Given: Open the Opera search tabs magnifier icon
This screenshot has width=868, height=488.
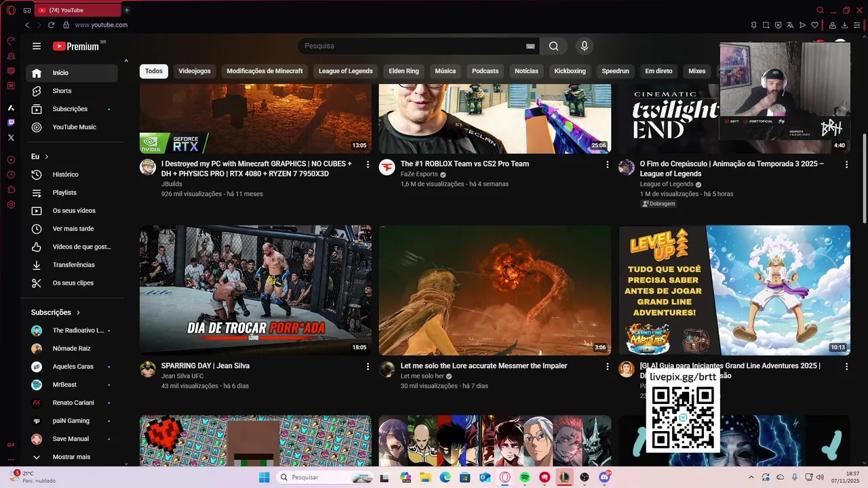Looking at the screenshot, I should point(820,10).
